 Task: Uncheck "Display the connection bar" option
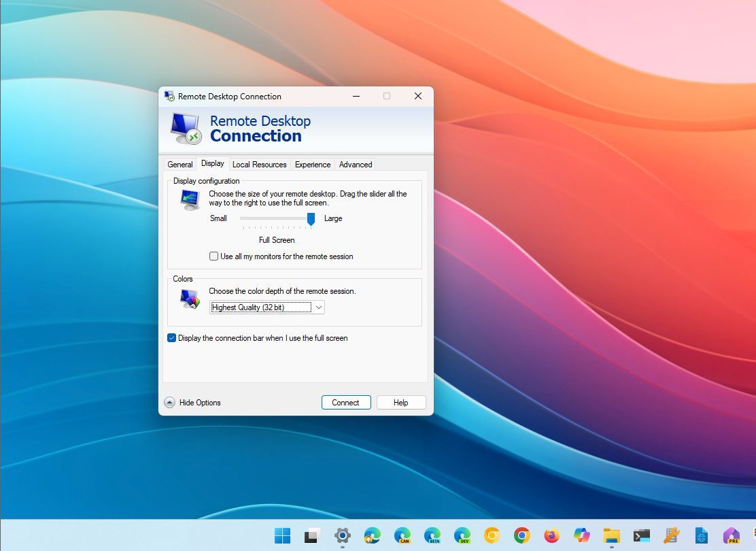click(172, 338)
